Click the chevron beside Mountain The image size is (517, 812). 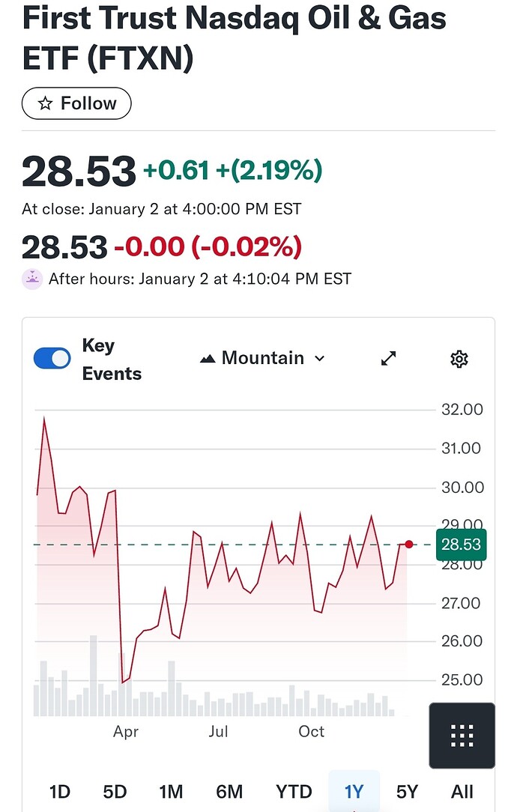(x=320, y=359)
